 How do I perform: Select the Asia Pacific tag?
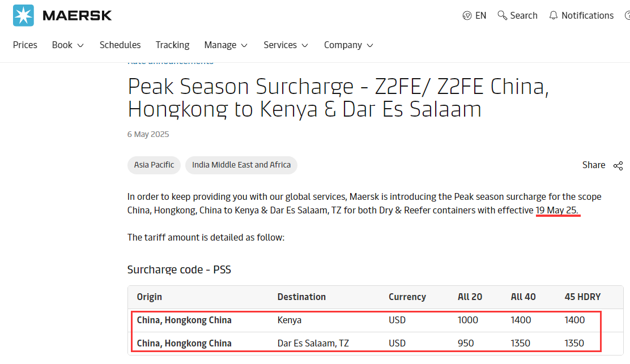154,165
